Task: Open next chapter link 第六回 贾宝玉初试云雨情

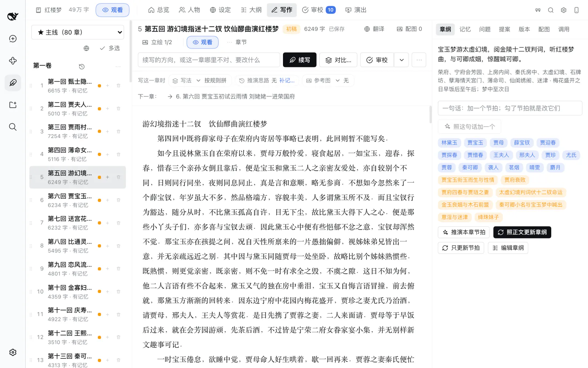Action: click(x=231, y=96)
